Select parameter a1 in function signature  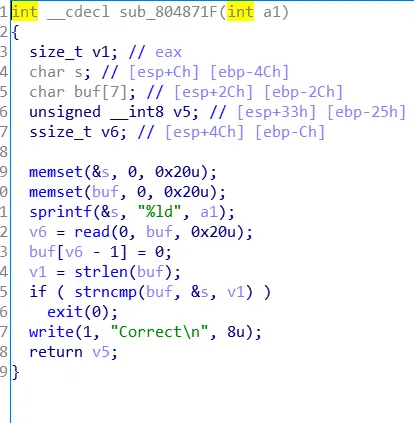pyautogui.click(x=272, y=12)
